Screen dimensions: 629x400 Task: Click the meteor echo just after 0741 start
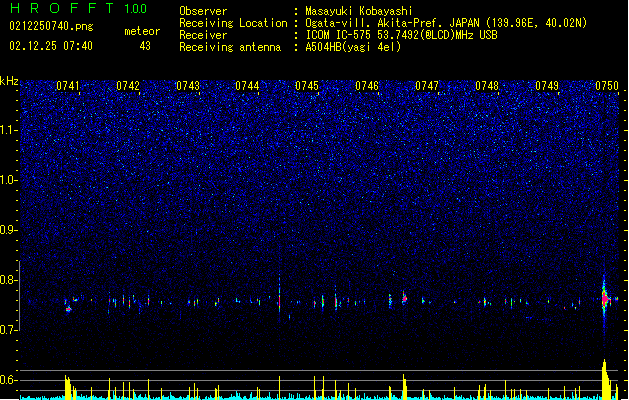tap(68, 309)
